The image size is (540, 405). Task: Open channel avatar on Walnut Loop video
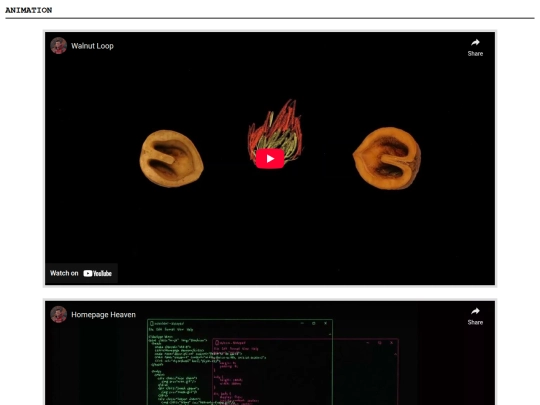tap(59, 45)
